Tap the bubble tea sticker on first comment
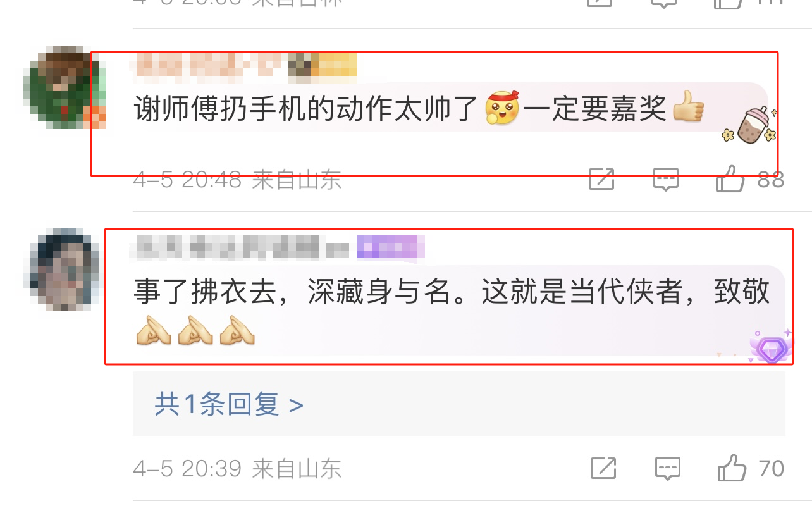812x508 pixels. [751, 126]
